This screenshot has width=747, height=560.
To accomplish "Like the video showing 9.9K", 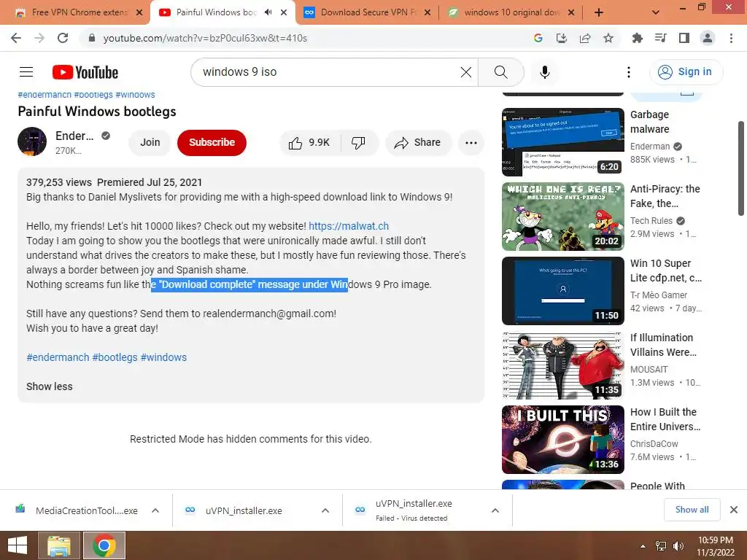I will coord(309,142).
